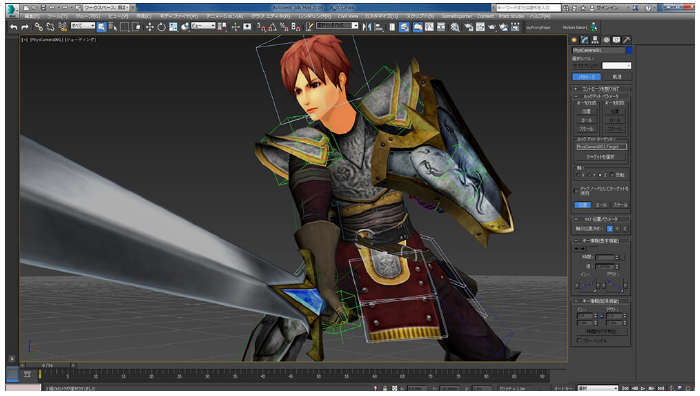Open the selection filter dropdown
The height and width of the screenshot is (396, 700).
[83, 26]
